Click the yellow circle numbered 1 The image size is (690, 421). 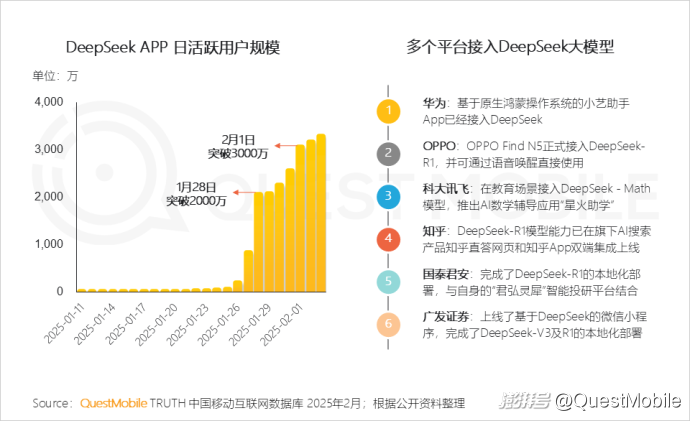pos(388,110)
